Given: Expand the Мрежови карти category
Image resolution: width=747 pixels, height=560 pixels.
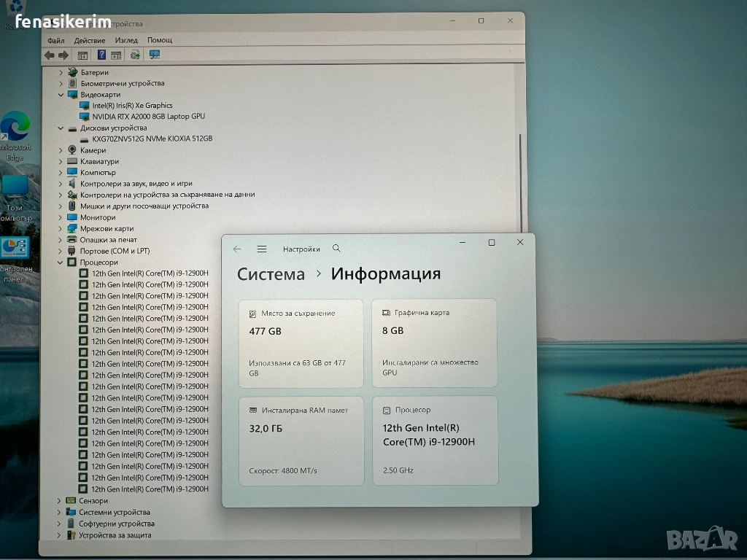Looking at the screenshot, I should 61,229.
